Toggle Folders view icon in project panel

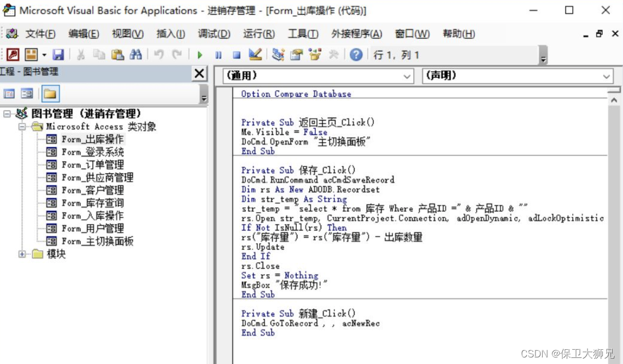tap(50, 94)
